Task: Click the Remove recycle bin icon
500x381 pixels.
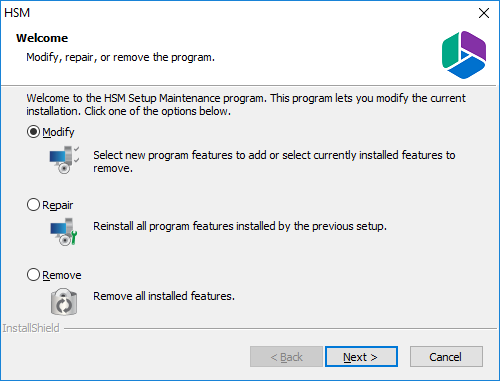Action: point(64,302)
